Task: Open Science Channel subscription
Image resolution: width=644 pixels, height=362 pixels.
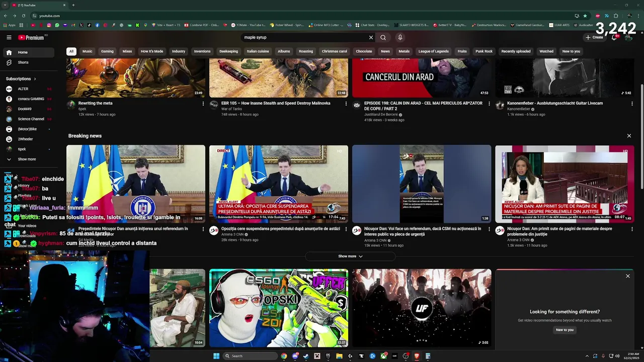Action: tap(28, 119)
